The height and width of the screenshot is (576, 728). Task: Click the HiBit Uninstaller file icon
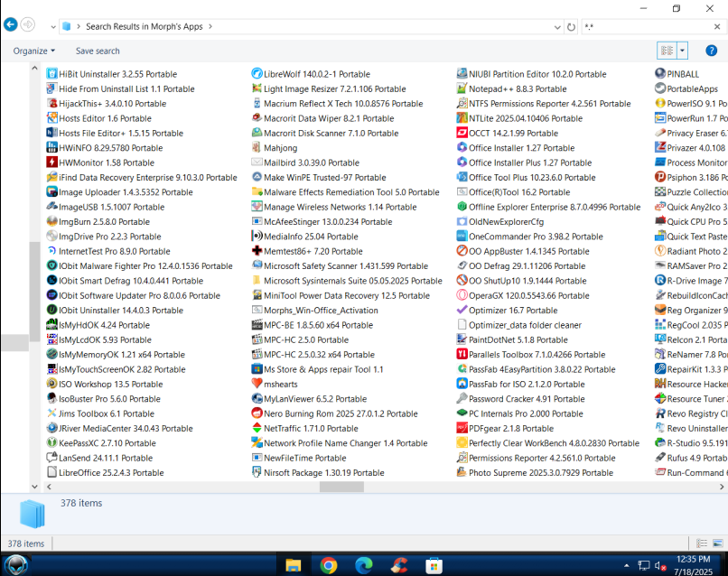52,74
